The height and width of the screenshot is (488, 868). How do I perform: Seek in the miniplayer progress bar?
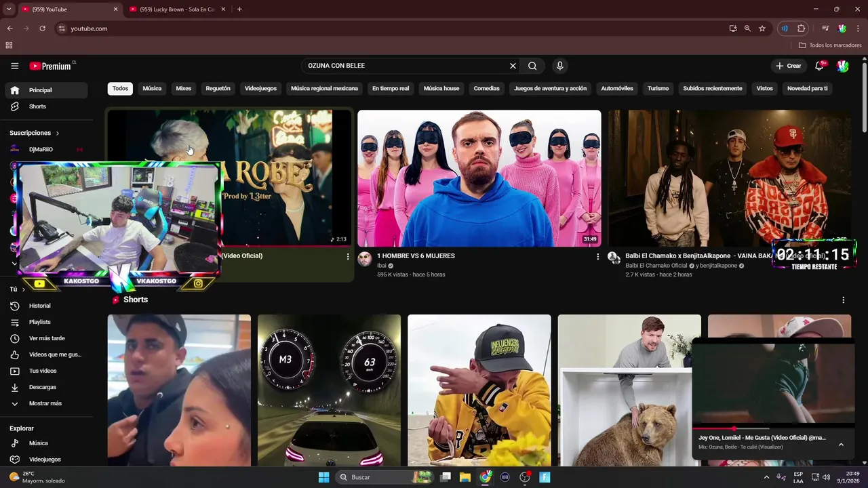pyautogui.click(x=773, y=428)
